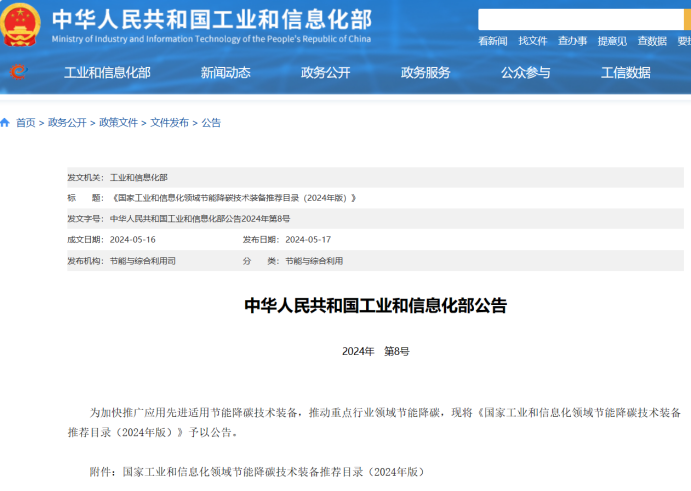Click 政策文件 breadcrumb link
The image size is (691, 491).
(x=118, y=123)
